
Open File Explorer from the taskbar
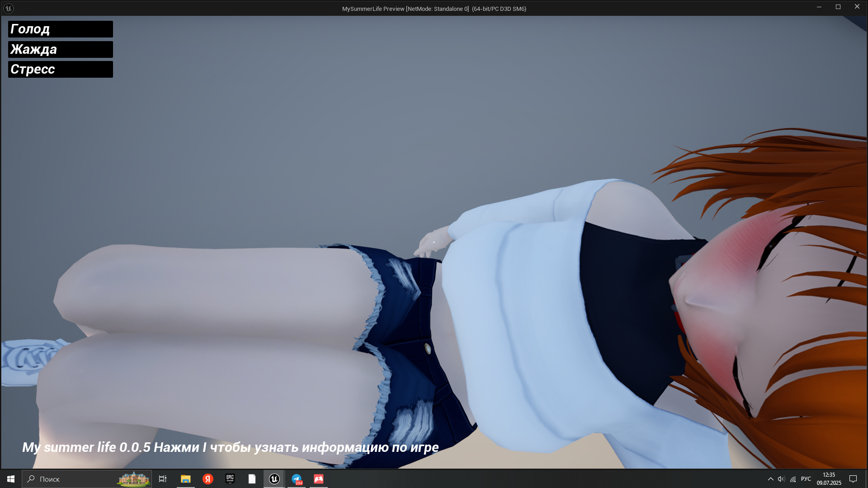point(185,479)
